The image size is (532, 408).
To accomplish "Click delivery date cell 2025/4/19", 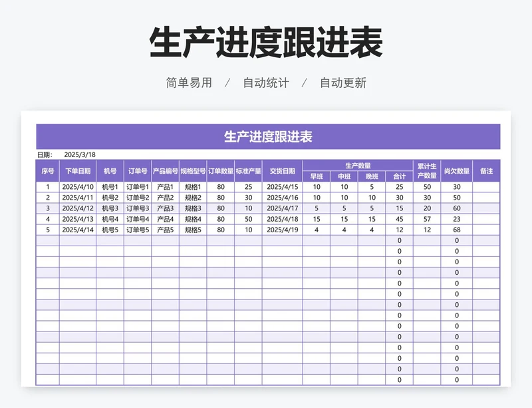I will point(282,230).
